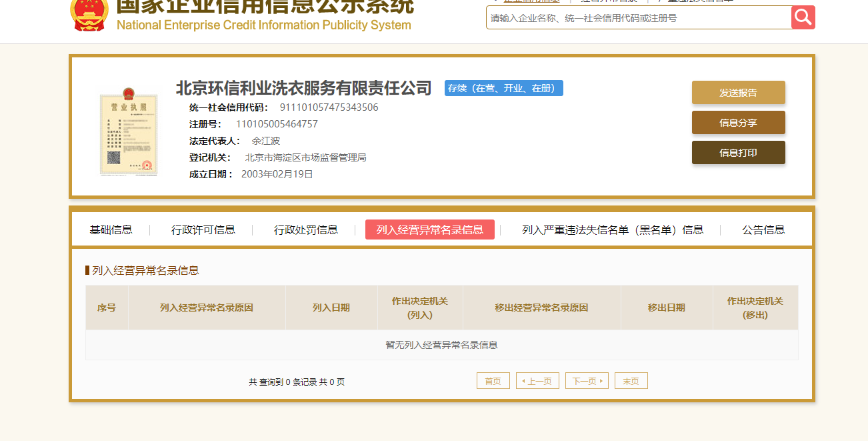Select the 行政处罚信息 tab

point(306,230)
